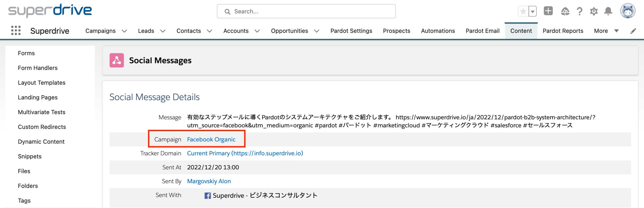Switch to the Leads tab
This screenshot has height=208, width=644.
pyautogui.click(x=146, y=31)
